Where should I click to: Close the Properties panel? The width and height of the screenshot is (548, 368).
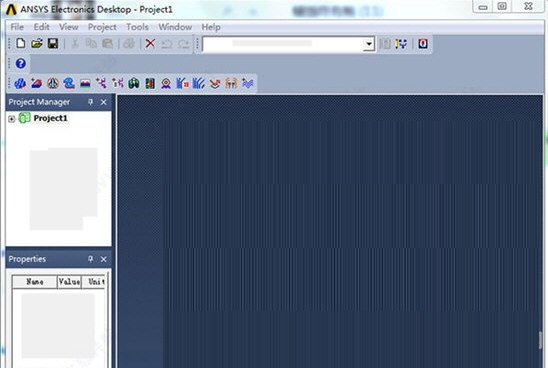point(103,259)
